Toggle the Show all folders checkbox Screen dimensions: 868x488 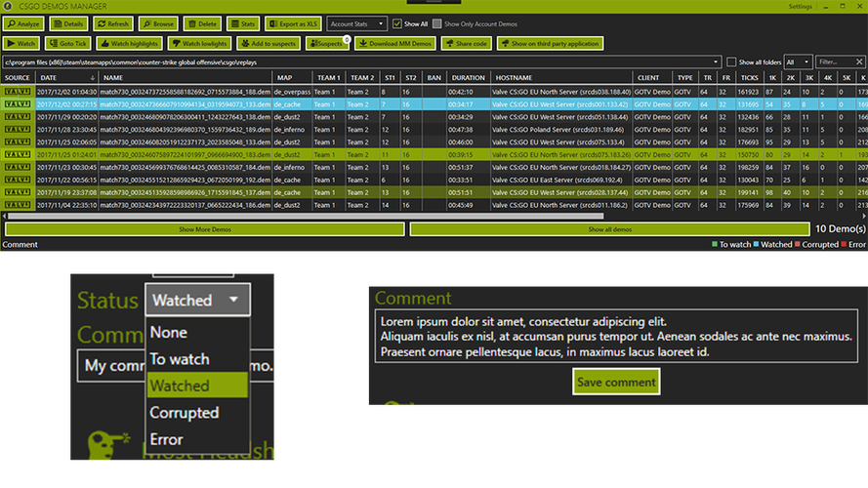(x=731, y=61)
